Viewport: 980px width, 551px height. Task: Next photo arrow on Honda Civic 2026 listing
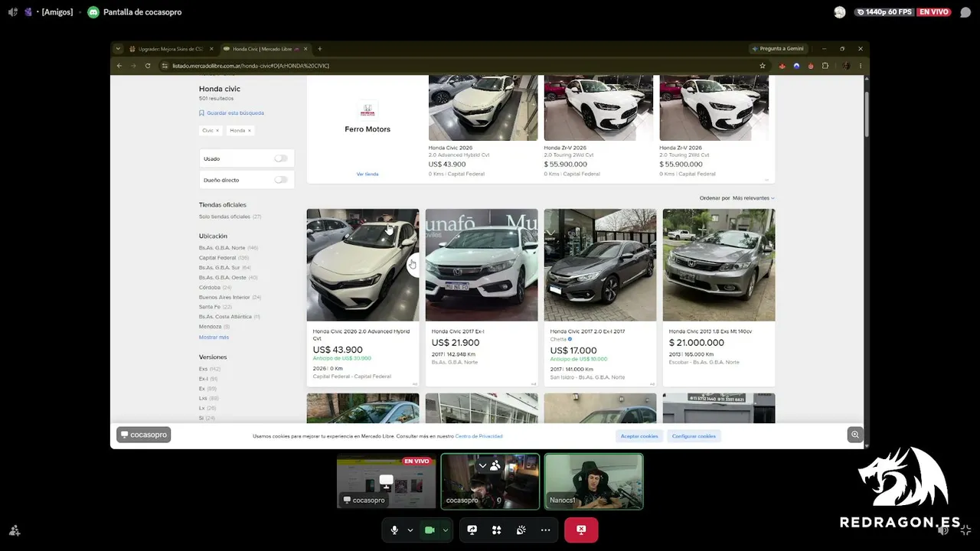pos(413,265)
